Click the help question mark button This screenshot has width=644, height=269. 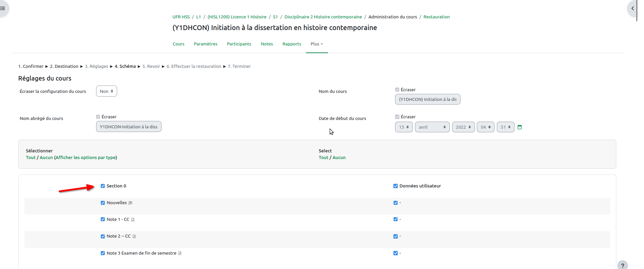tap(622, 265)
